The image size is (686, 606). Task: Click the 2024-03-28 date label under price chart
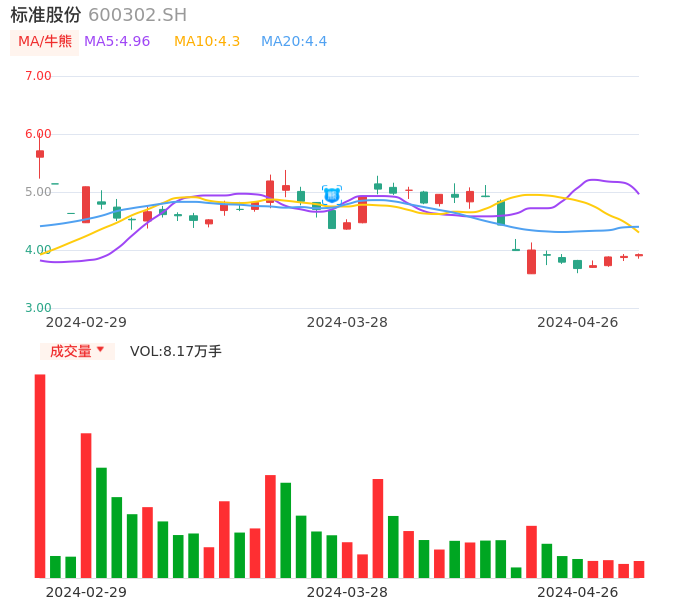tap(347, 322)
